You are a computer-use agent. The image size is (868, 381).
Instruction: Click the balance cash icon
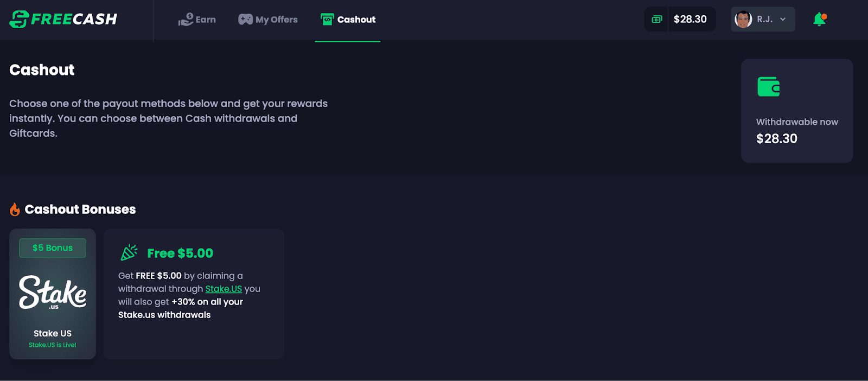(x=657, y=20)
